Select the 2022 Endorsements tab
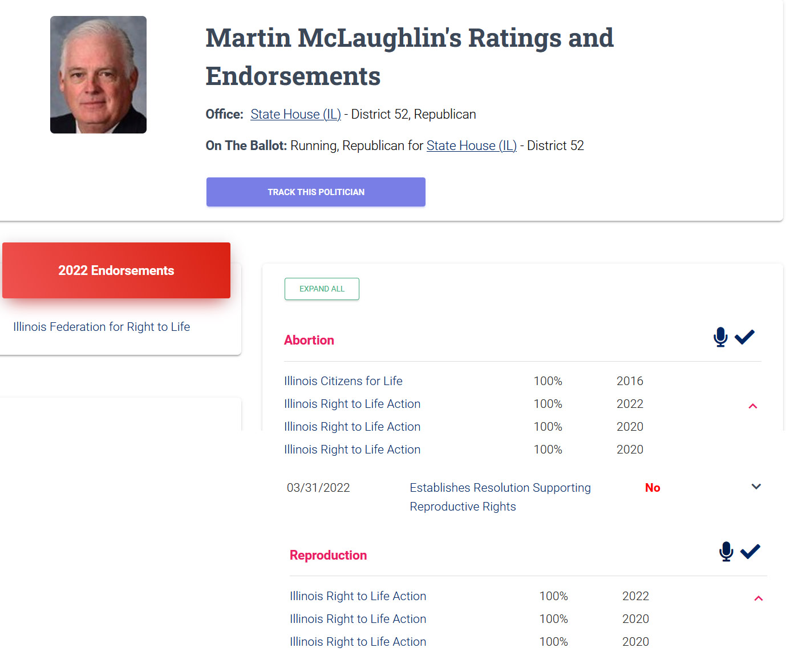This screenshot has height=672, width=786. pos(116,270)
